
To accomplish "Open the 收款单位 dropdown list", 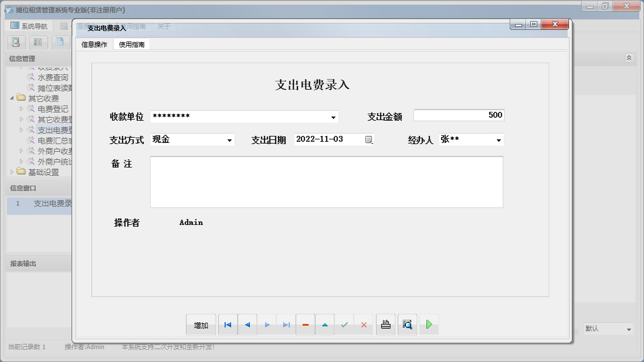I will [x=333, y=117].
